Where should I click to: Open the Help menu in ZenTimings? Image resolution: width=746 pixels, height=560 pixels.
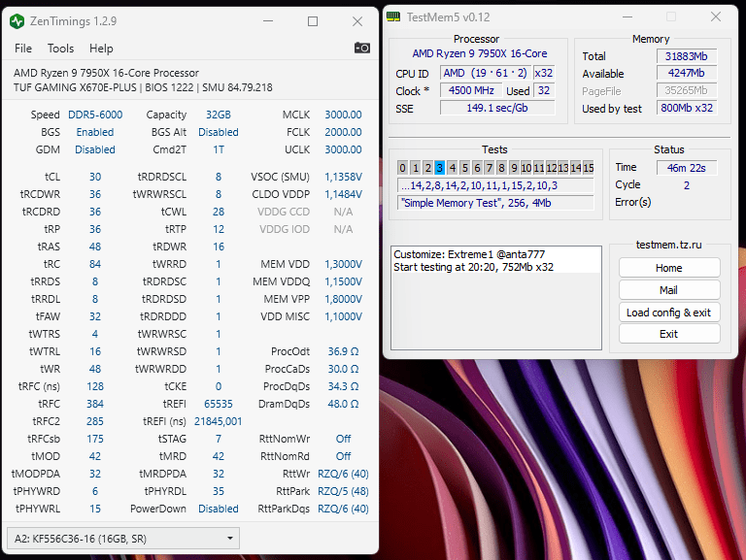pyautogui.click(x=101, y=49)
